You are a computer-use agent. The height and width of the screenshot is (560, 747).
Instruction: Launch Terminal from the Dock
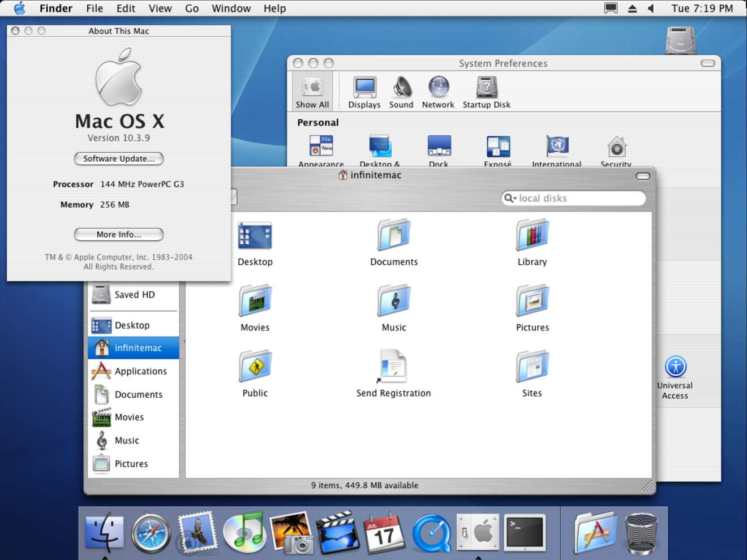(x=525, y=532)
